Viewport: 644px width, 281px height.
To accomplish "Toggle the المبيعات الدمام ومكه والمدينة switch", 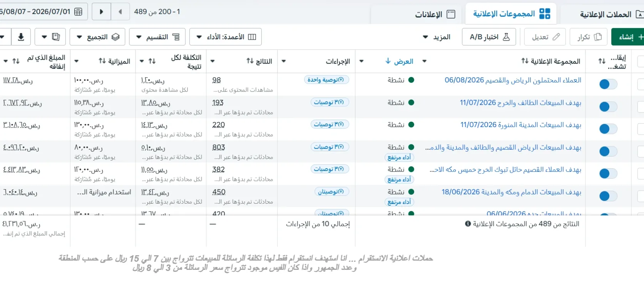I will pos(608,196).
